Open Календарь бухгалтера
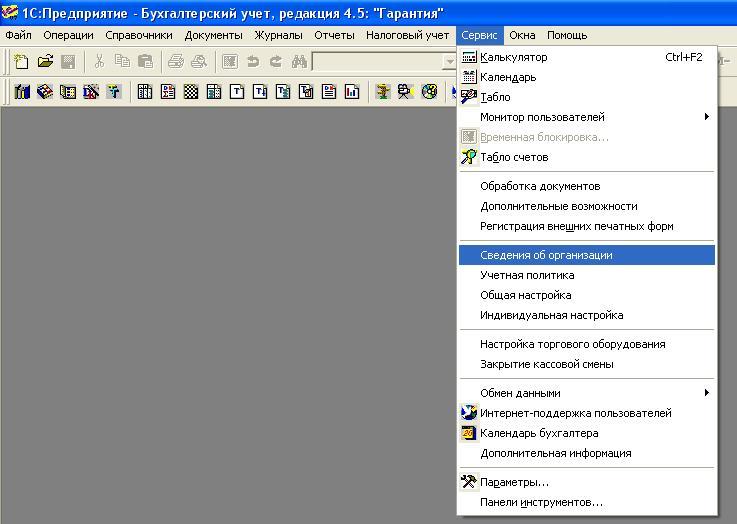 [587, 433]
